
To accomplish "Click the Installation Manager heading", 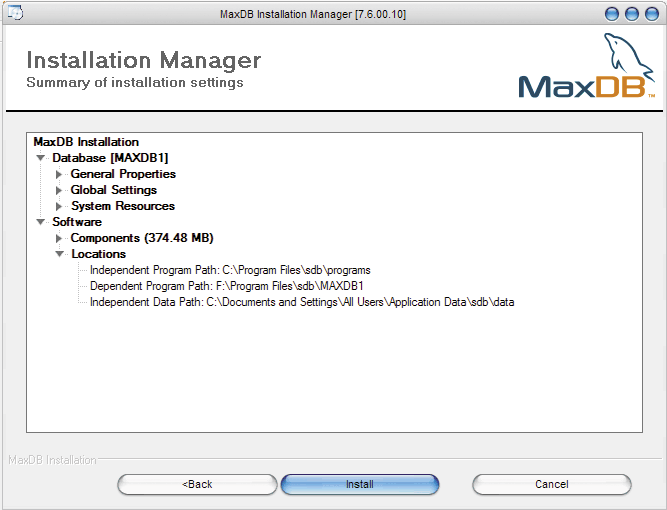I will (x=144, y=60).
